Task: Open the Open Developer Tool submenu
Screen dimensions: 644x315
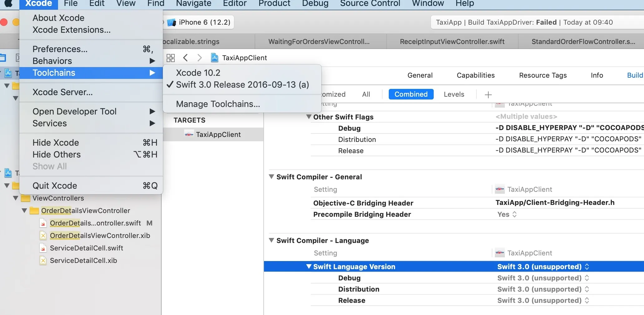Action: click(x=91, y=111)
